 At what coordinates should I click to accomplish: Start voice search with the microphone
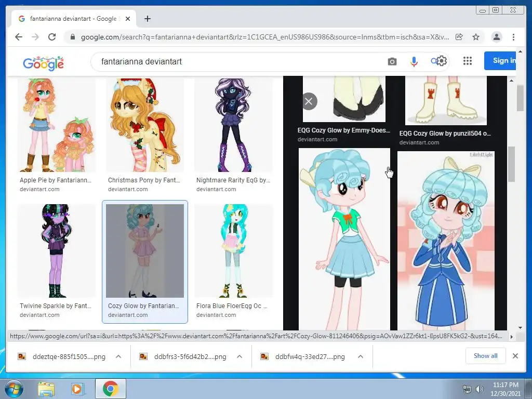[x=414, y=61]
